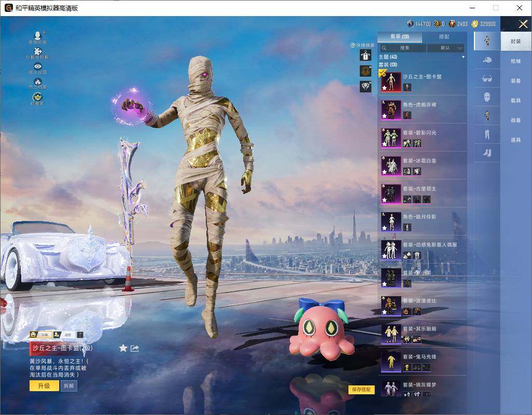Image resolution: width=532 pixels, height=415 pixels.
Task: Select the cap headwear category icon
Action: [487, 60]
